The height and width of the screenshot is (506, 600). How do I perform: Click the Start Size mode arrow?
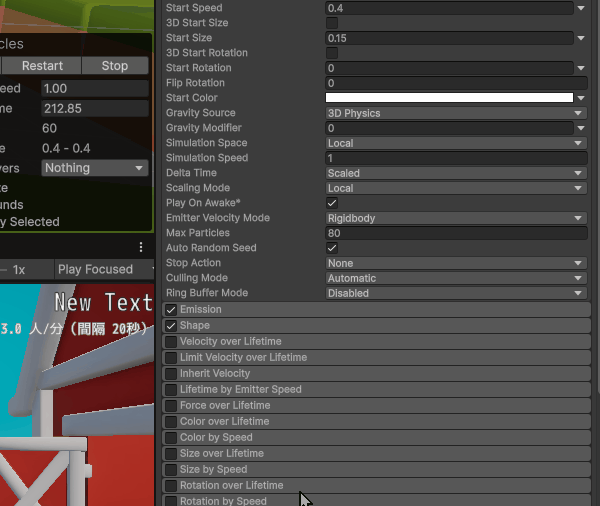[581, 38]
